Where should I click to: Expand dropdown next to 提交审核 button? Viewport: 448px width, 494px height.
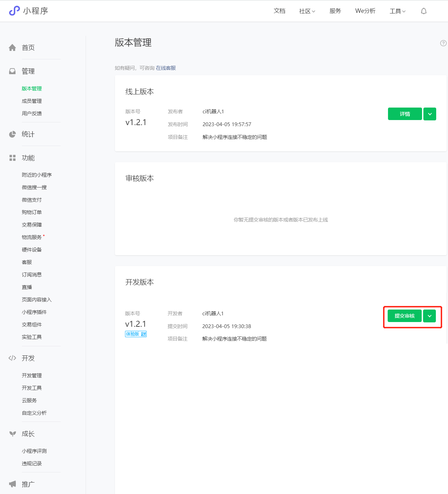click(429, 316)
